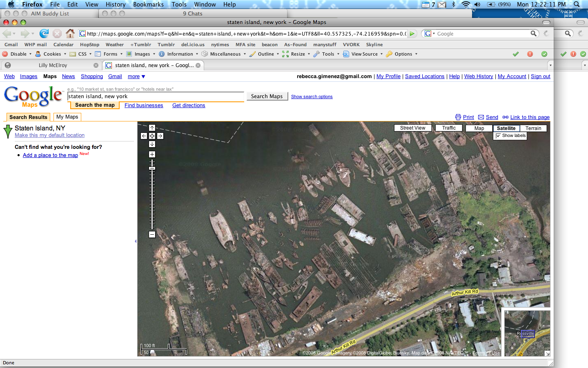The width and height of the screenshot is (588, 368).
Task: Click the overview minimap thumbnail
Action: [x=527, y=333]
